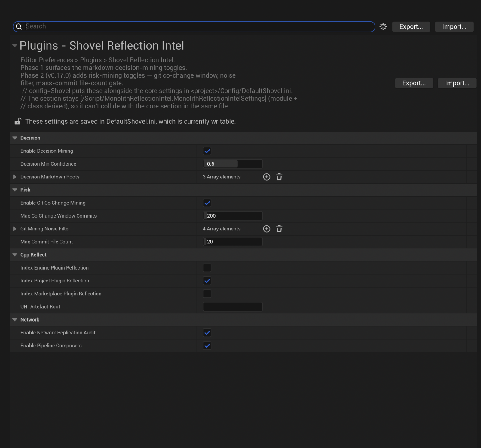481x448 pixels.
Task: Collapse the Cpp Reflect category
Action: click(15, 255)
